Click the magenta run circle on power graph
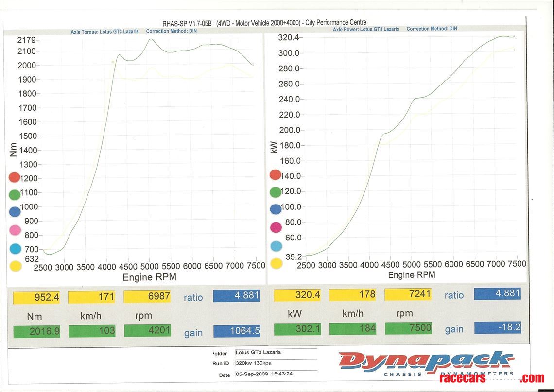 coord(276,227)
